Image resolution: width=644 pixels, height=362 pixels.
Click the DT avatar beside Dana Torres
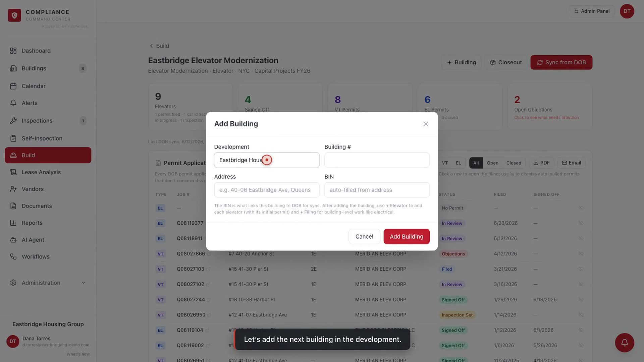(13, 342)
